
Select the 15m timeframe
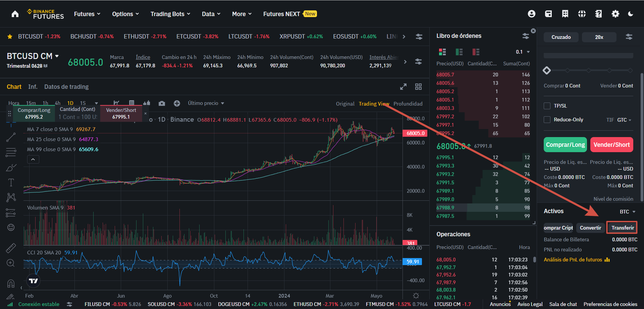click(x=31, y=103)
